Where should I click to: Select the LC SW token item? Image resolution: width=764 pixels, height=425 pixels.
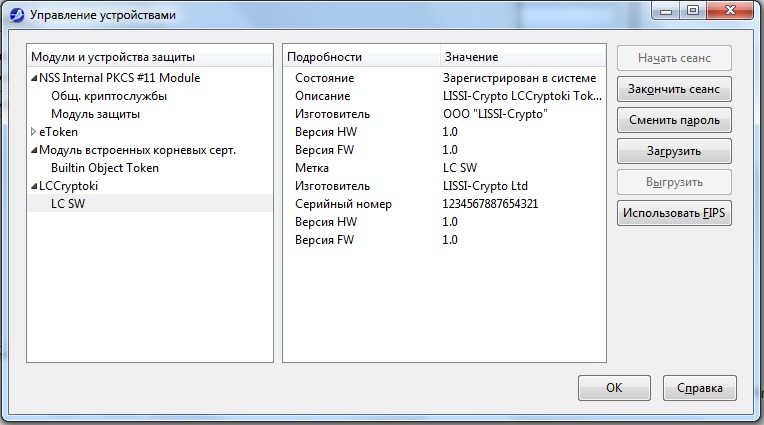(x=150, y=203)
